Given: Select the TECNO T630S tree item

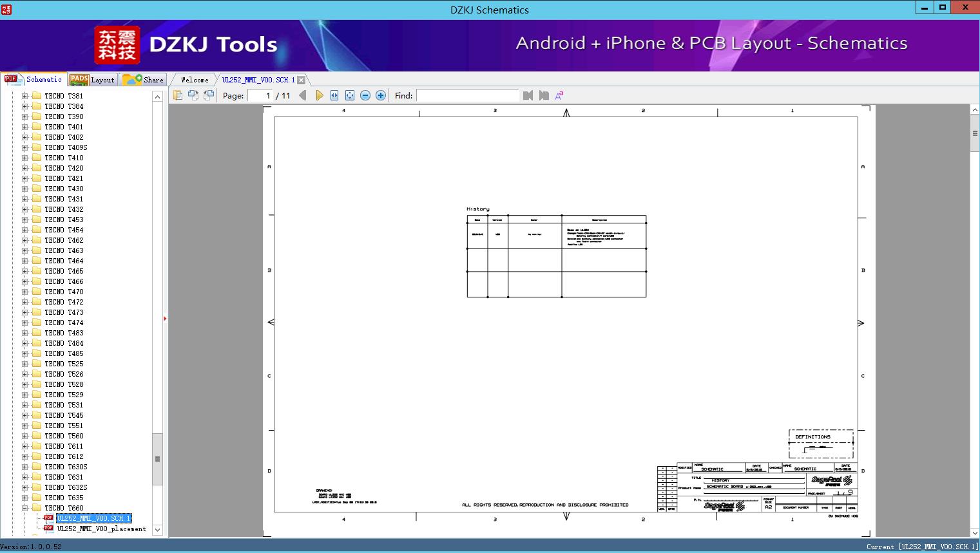Looking at the screenshot, I should pos(66,467).
